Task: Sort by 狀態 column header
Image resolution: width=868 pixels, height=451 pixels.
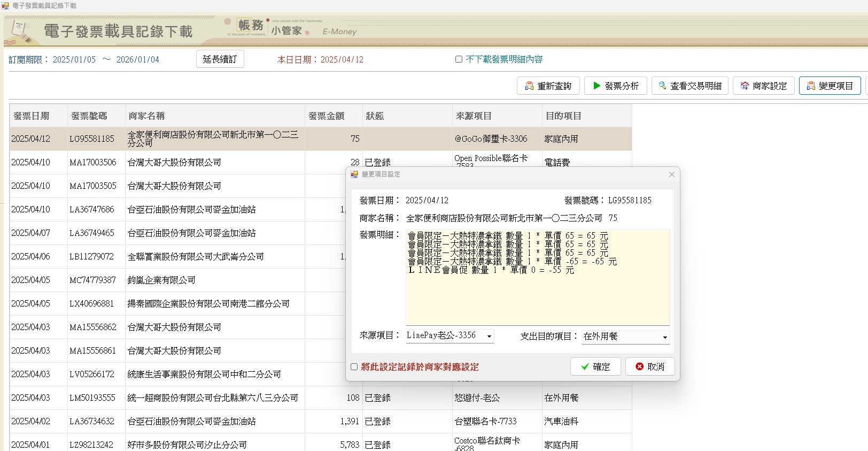Action: click(x=407, y=116)
